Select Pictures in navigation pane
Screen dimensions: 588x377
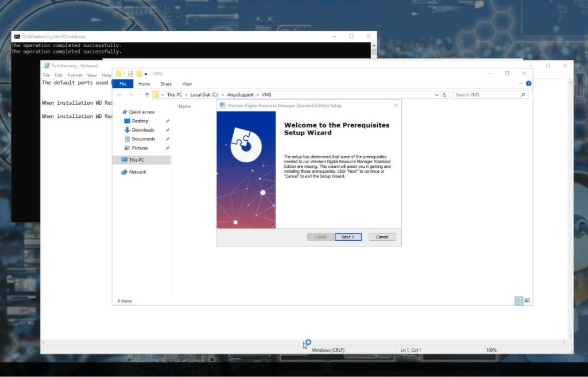point(140,148)
